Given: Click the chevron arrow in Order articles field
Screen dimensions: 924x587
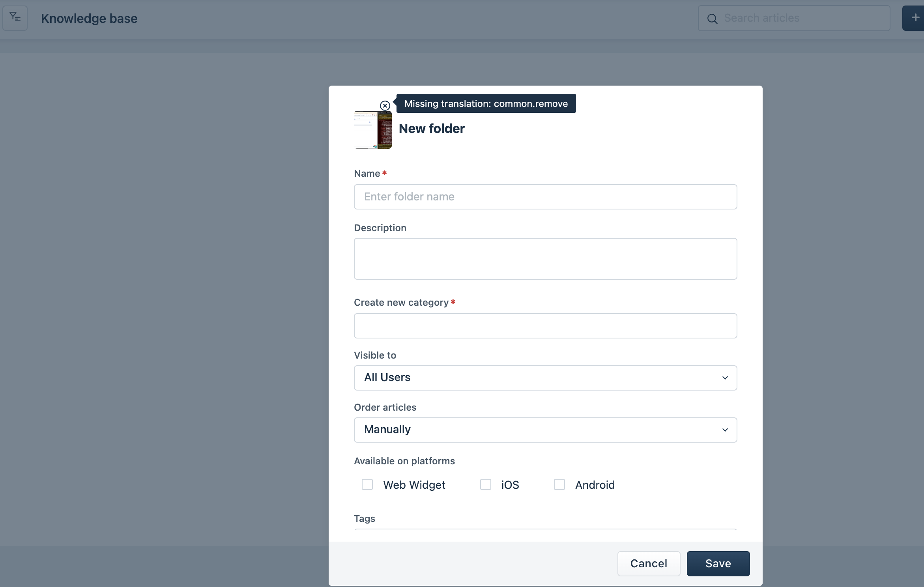Looking at the screenshot, I should (725, 430).
